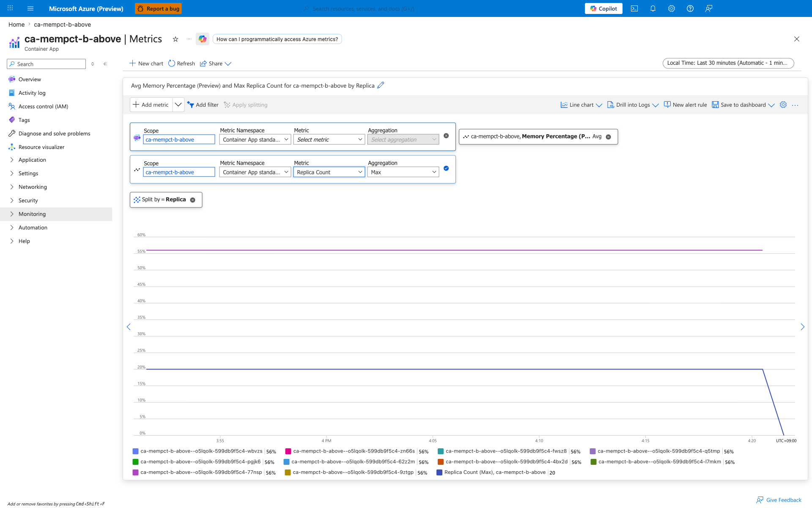The image size is (812, 508).
Task: Remove the Memory Percentage Avg metric chip
Action: [609, 137]
